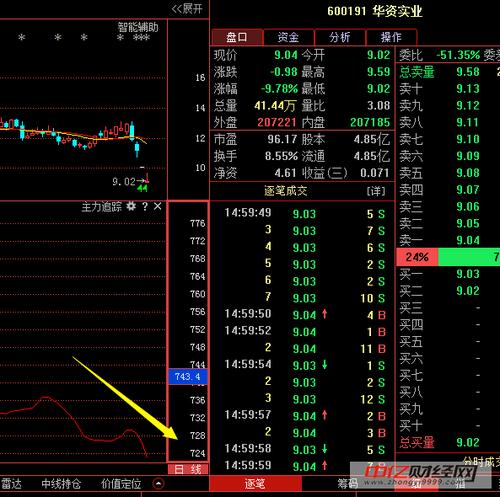This screenshot has width=500, height=497.
Task: Click the 内盘 value 207185
Action: [x=370, y=122]
